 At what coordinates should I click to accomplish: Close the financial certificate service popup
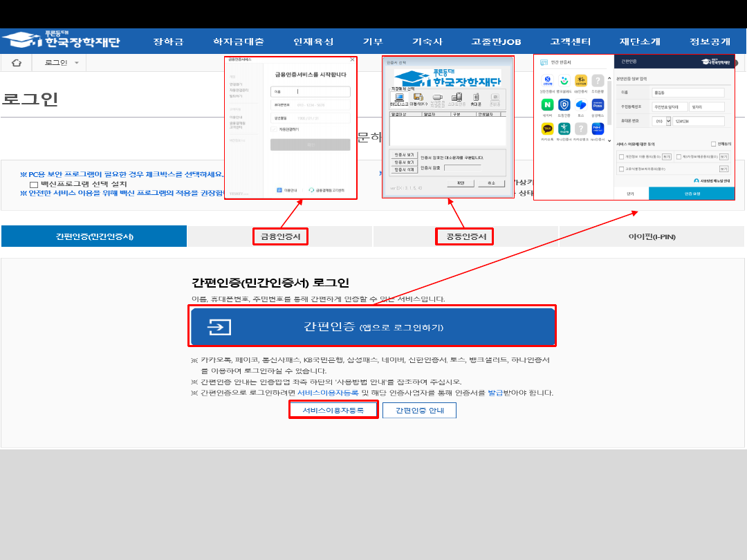(x=352, y=59)
